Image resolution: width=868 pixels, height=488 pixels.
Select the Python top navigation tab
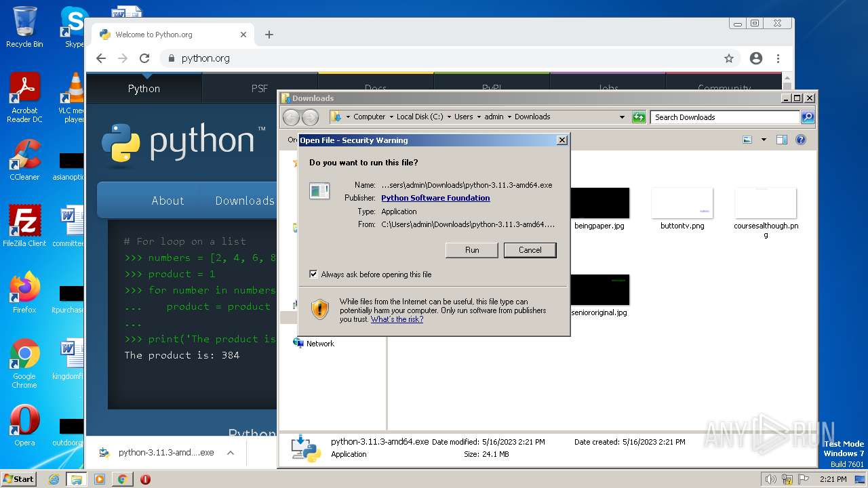[x=144, y=88]
